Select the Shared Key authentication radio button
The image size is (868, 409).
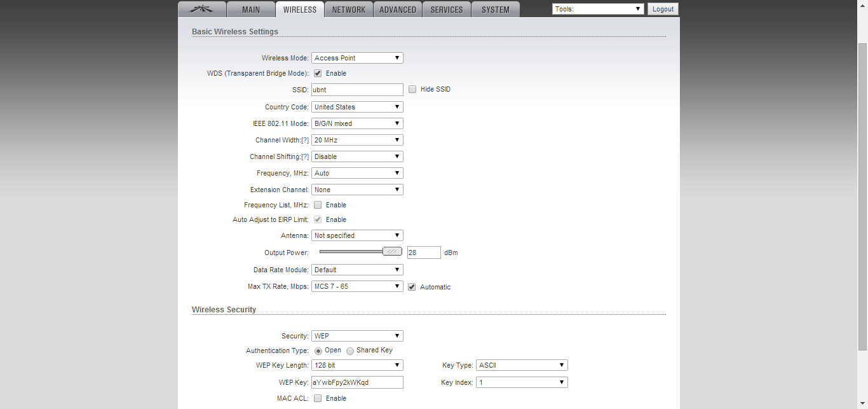click(x=350, y=351)
